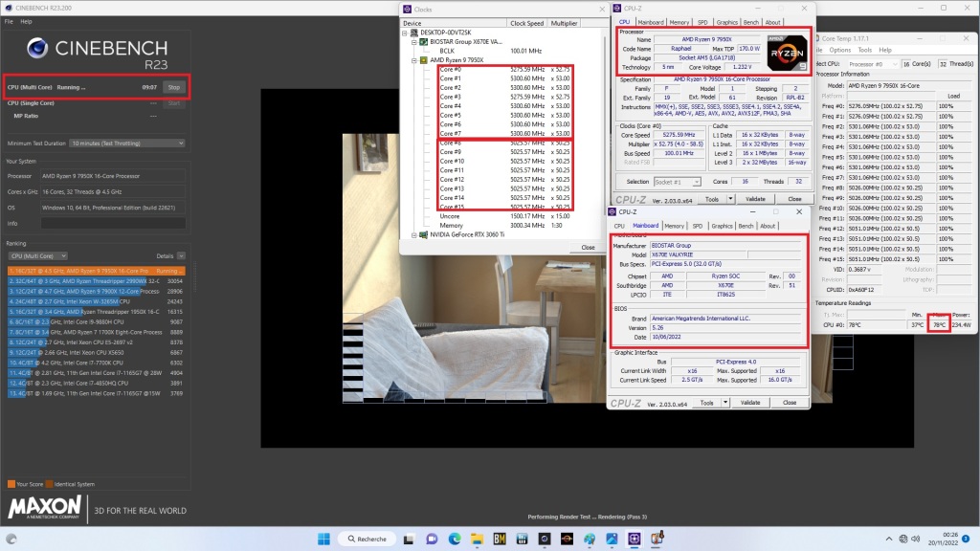Click Validate in CPU-Z Graphic Interface window

[750, 403]
